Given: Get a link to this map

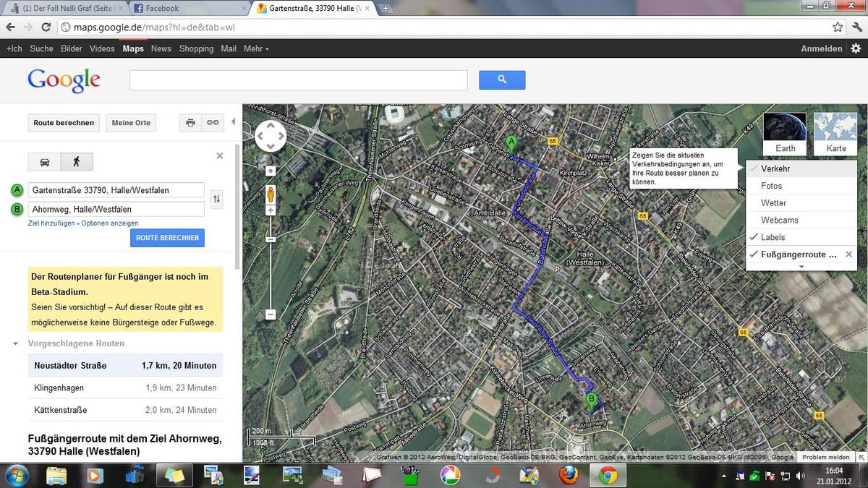Looking at the screenshot, I should [x=213, y=123].
